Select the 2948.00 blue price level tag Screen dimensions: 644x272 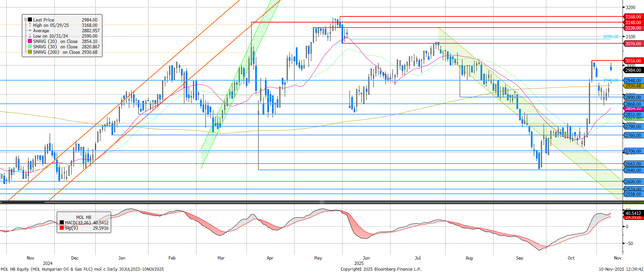click(x=633, y=81)
